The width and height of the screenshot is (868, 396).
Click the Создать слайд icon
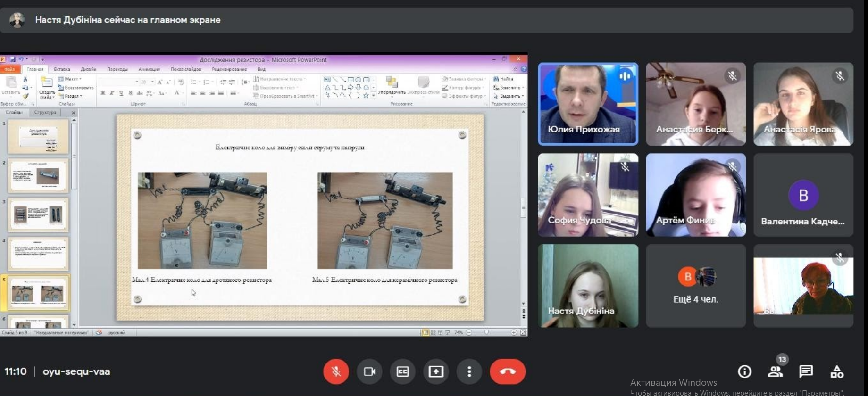pos(46,83)
